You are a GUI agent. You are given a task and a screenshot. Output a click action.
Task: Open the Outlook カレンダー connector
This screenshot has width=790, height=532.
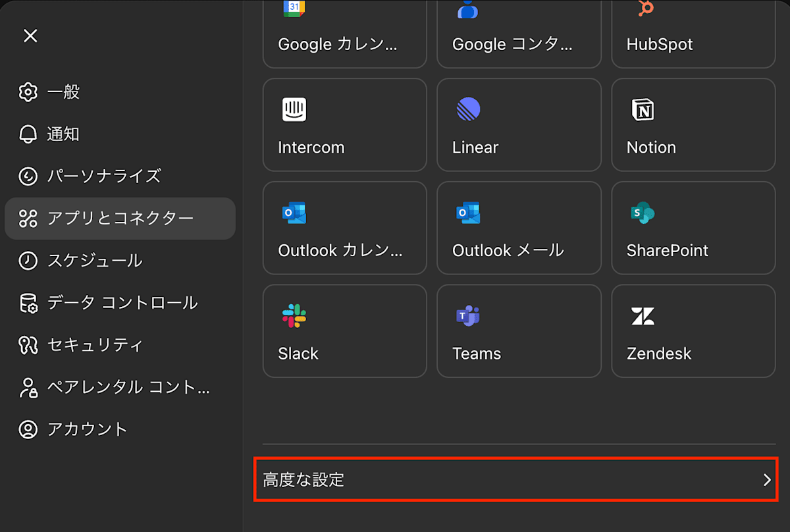344,228
